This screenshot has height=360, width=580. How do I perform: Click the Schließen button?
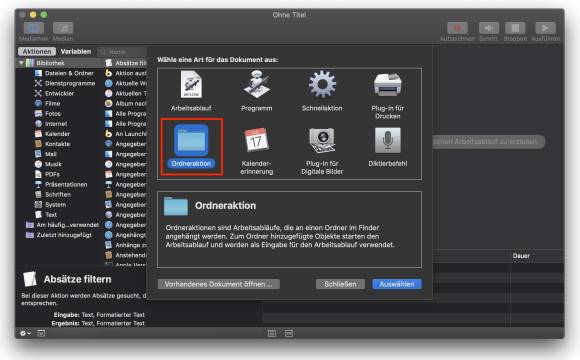pyautogui.click(x=340, y=284)
